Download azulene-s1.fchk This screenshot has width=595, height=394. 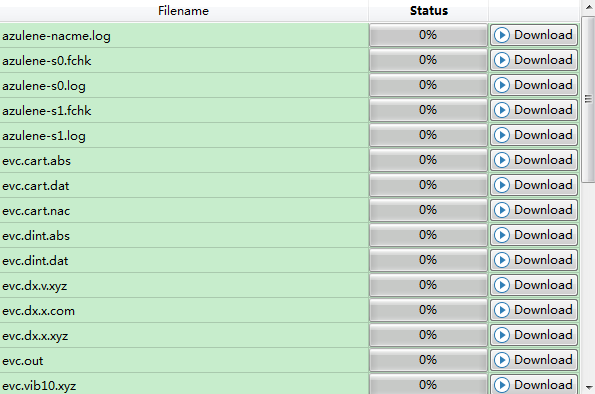pyautogui.click(x=534, y=110)
